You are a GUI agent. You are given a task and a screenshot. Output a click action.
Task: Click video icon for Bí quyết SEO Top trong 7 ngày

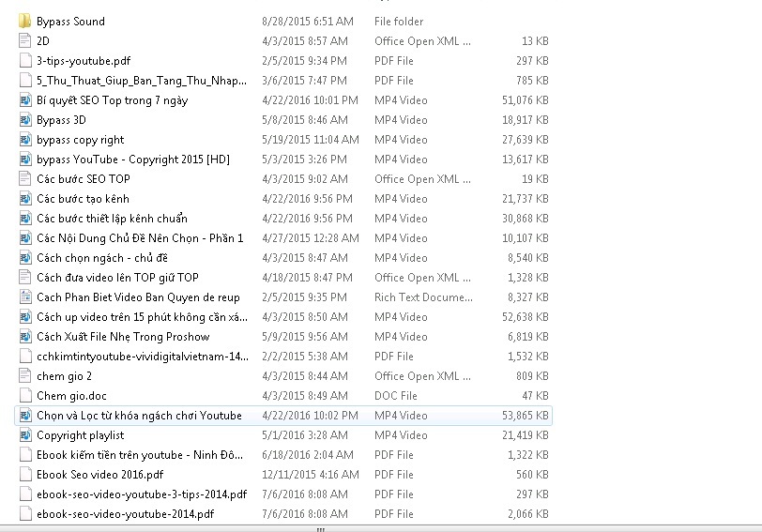tap(24, 100)
